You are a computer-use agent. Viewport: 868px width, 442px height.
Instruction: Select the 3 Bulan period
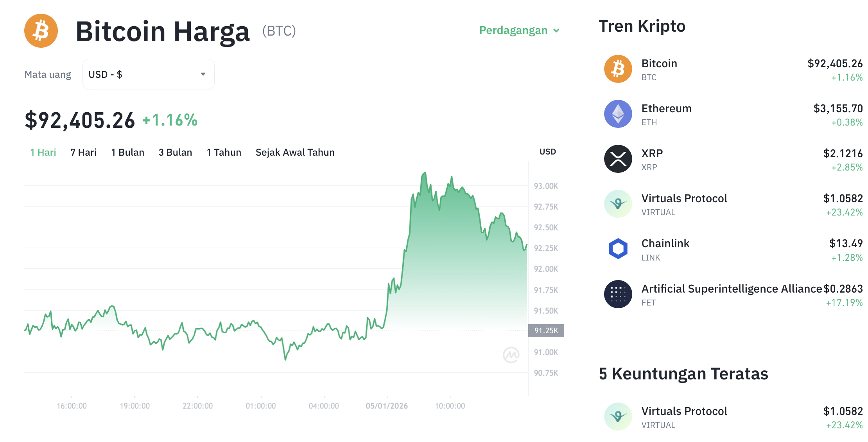tap(175, 152)
